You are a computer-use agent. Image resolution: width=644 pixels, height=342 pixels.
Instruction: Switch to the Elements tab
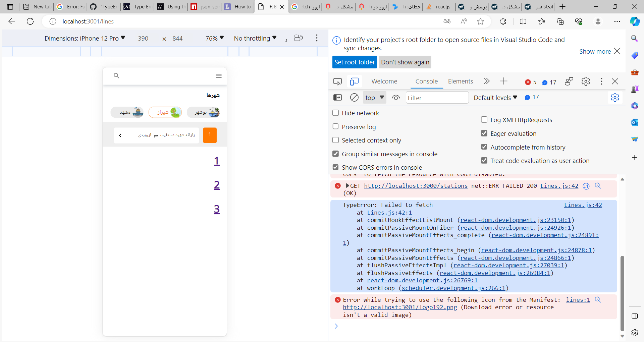pyautogui.click(x=460, y=81)
